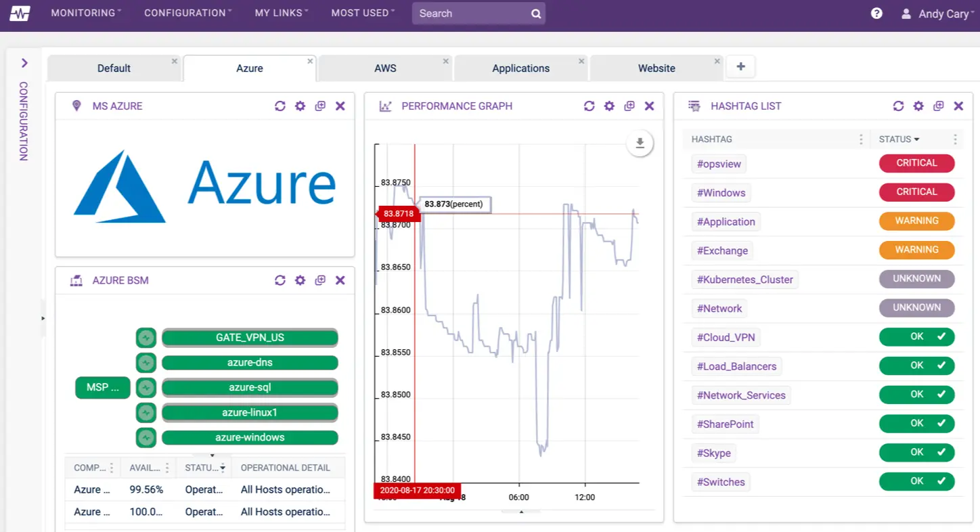980x532 pixels.
Task: Select the GATE_VPN_US node
Action: (x=250, y=338)
